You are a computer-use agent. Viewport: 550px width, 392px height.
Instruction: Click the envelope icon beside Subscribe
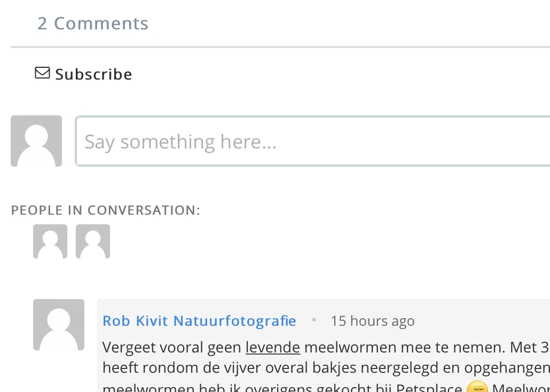[x=42, y=73]
